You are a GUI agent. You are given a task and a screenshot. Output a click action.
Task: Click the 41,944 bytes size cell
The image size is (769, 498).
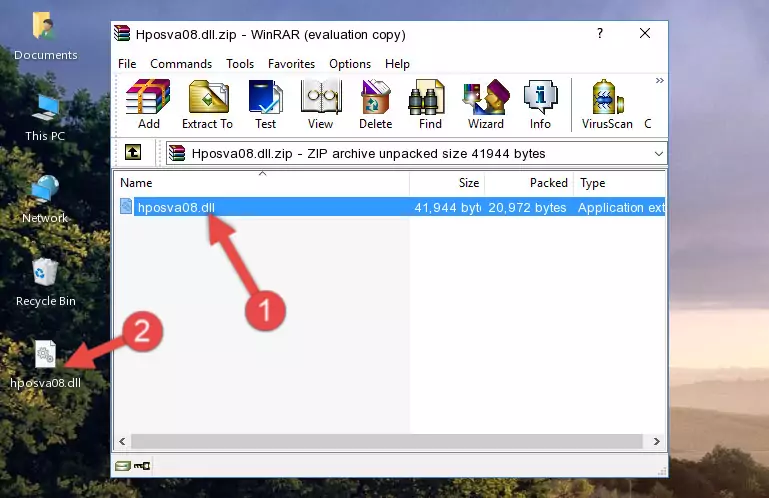coord(447,208)
